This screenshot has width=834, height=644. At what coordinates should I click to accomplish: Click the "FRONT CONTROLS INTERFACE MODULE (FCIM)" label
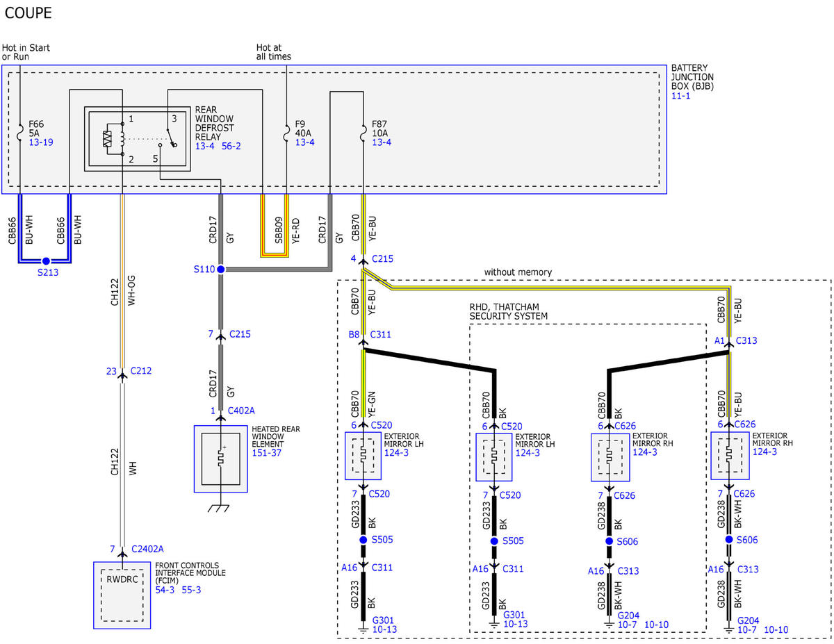(x=191, y=572)
